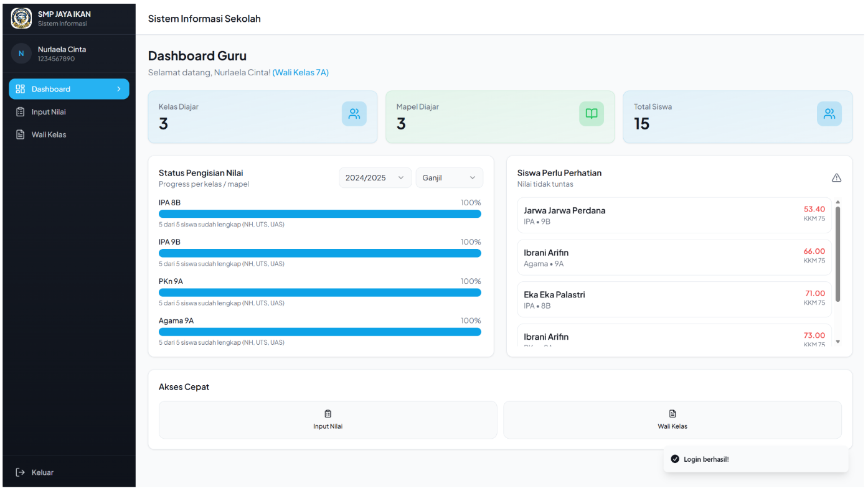Click the Wali Kelas document icon in sidebar

coord(21,134)
